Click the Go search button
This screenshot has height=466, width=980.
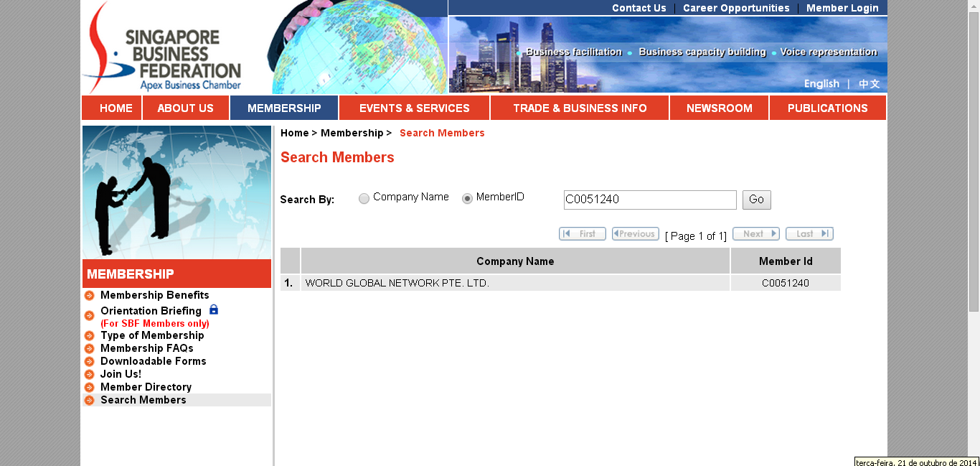pyautogui.click(x=757, y=200)
